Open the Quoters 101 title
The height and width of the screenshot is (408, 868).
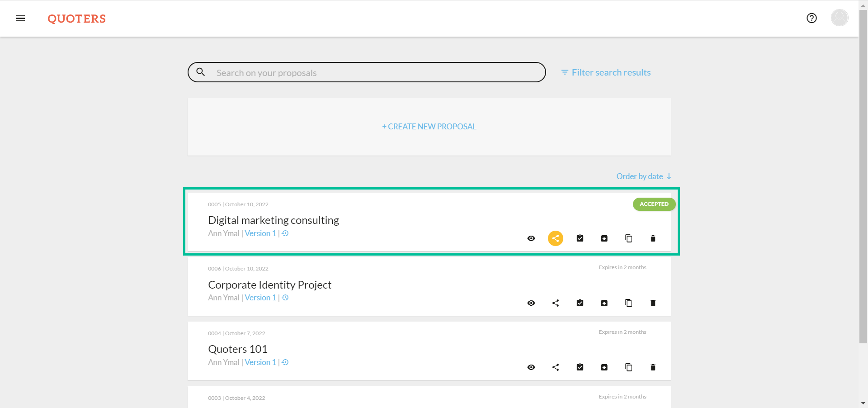point(238,349)
